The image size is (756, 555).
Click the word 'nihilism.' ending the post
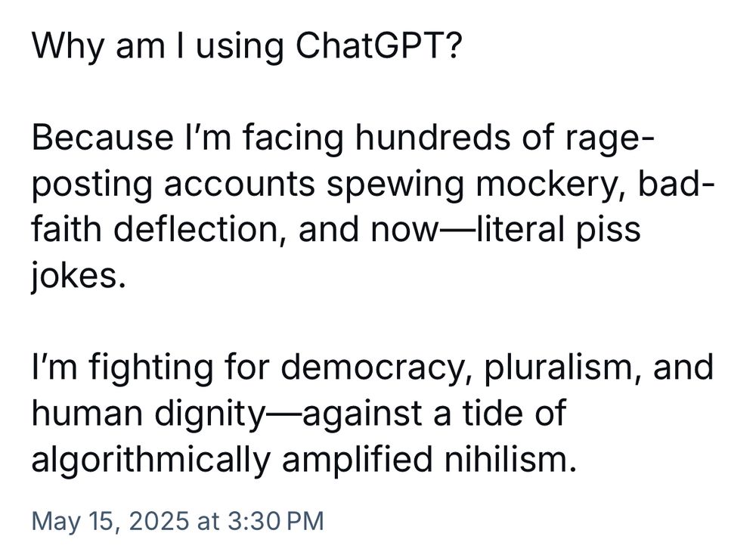pyautogui.click(x=510, y=458)
